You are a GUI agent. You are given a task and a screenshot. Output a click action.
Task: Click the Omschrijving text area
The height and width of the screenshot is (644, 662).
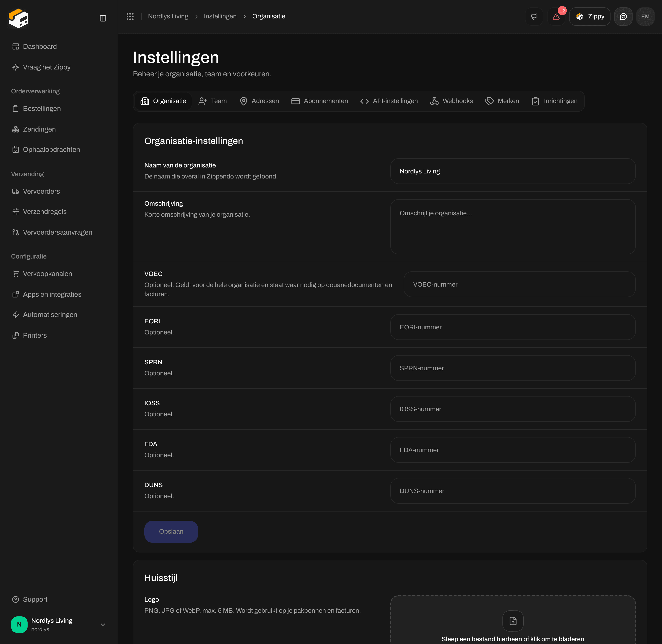(513, 227)
